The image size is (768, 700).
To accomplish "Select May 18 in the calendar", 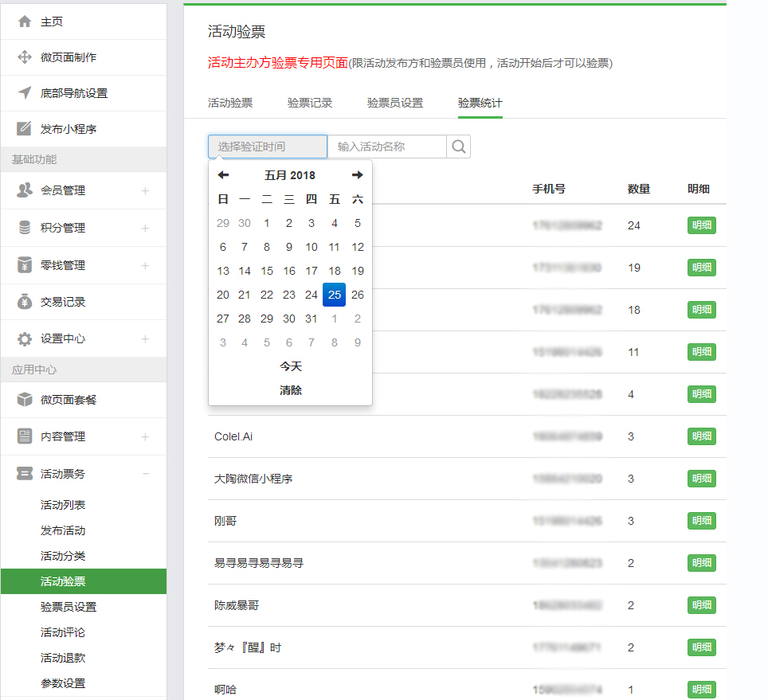I will pyautogui.click(x=335, y=271).
